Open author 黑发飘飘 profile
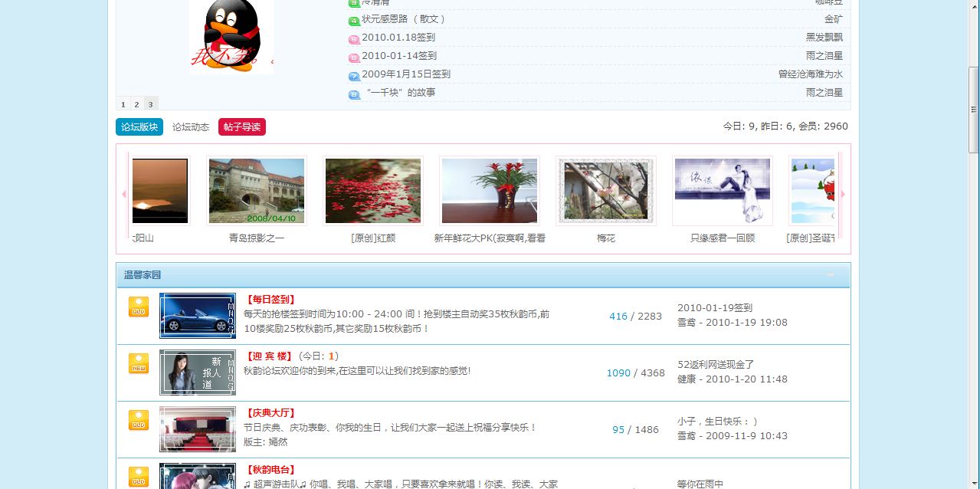Viewport: 980px width, 489px height. [824, 38]
